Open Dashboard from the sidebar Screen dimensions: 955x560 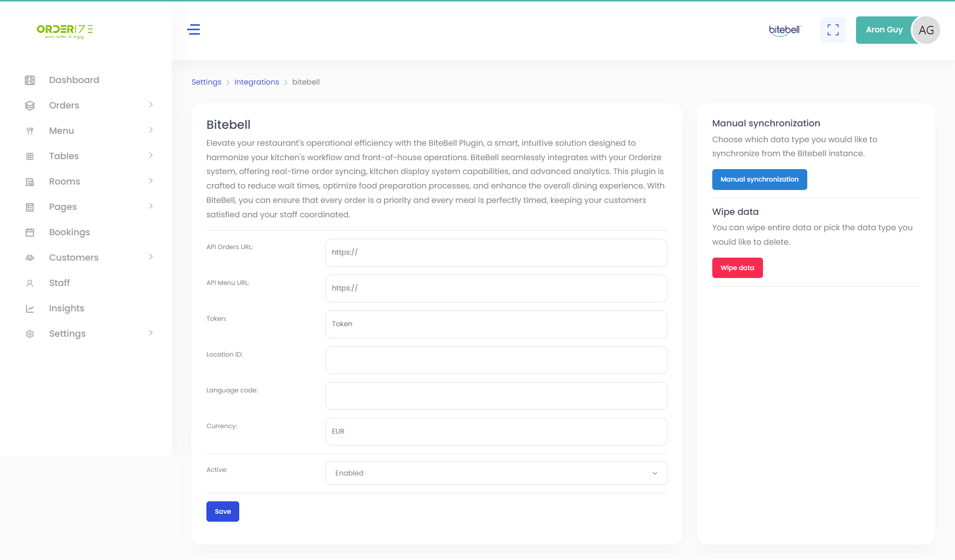pos(74,80)
